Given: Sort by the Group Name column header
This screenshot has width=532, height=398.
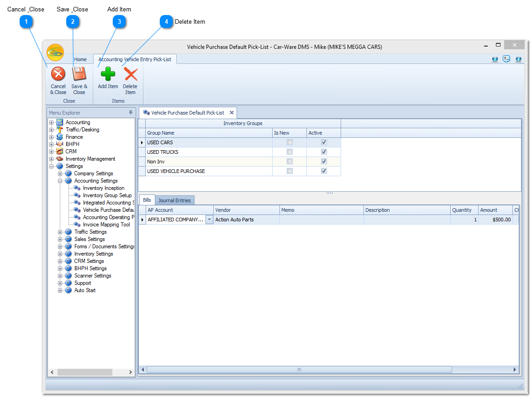Looking at the screenshot, I should pos(209,133).
